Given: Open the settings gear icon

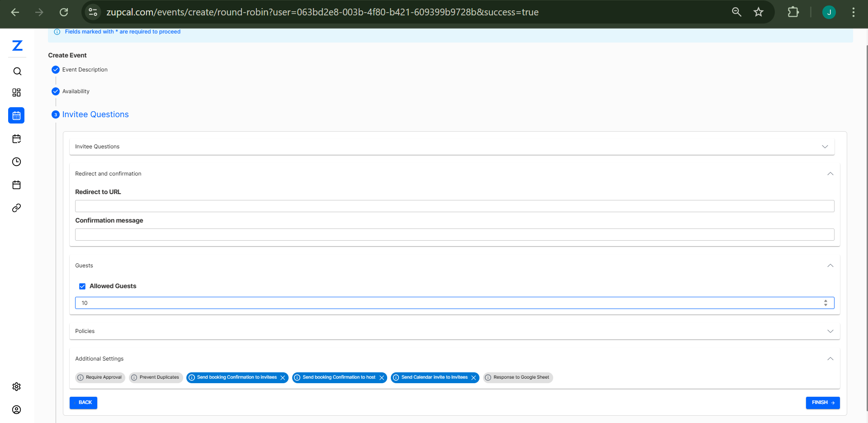Looking at the screenshot, I should coord(17,387).
